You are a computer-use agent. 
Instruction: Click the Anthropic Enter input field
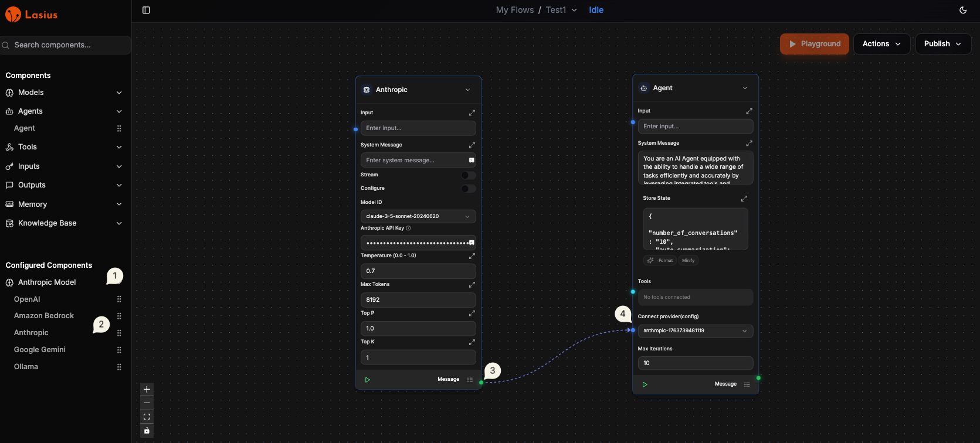(418, 128)
